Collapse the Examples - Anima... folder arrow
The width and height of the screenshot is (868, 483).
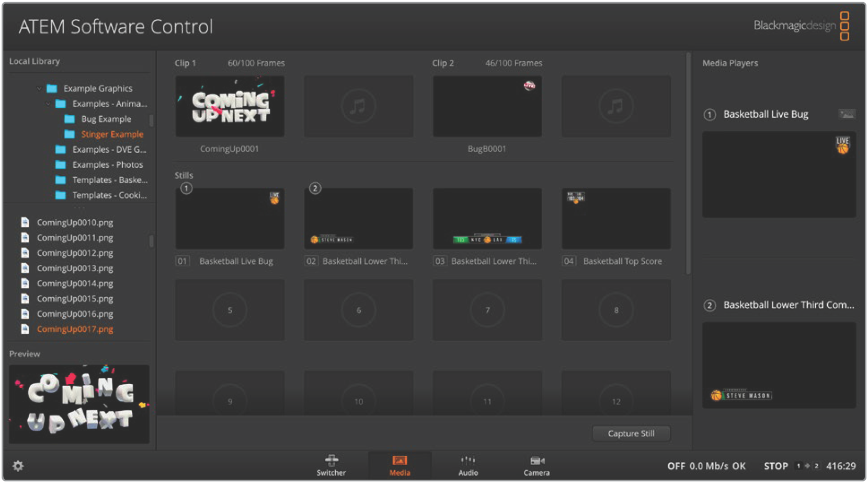coord(48,104)
